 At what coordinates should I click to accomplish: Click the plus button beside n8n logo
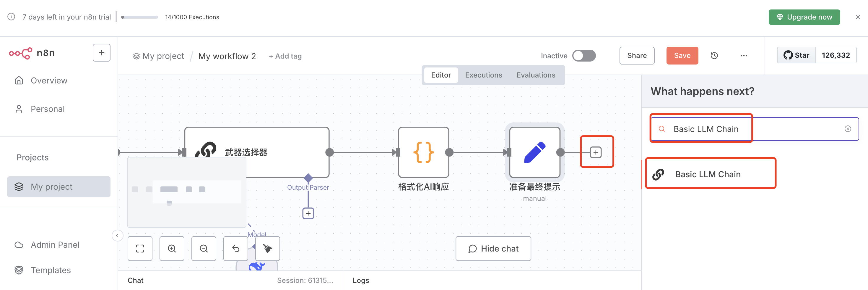coord(101,53)
